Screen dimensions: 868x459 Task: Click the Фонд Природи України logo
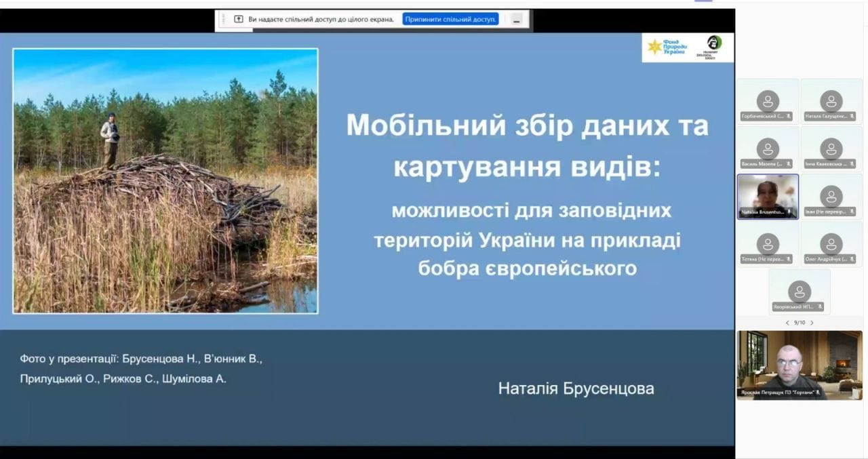(x=667, y=47)
